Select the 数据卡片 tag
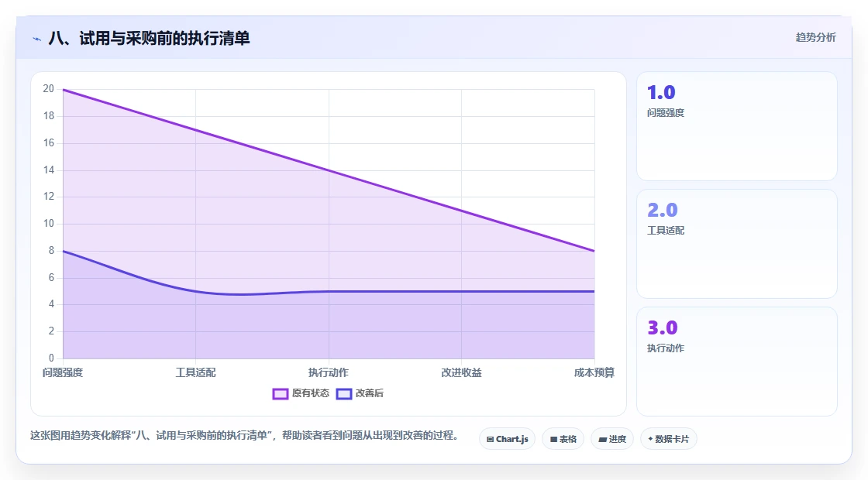 point(669,439)
